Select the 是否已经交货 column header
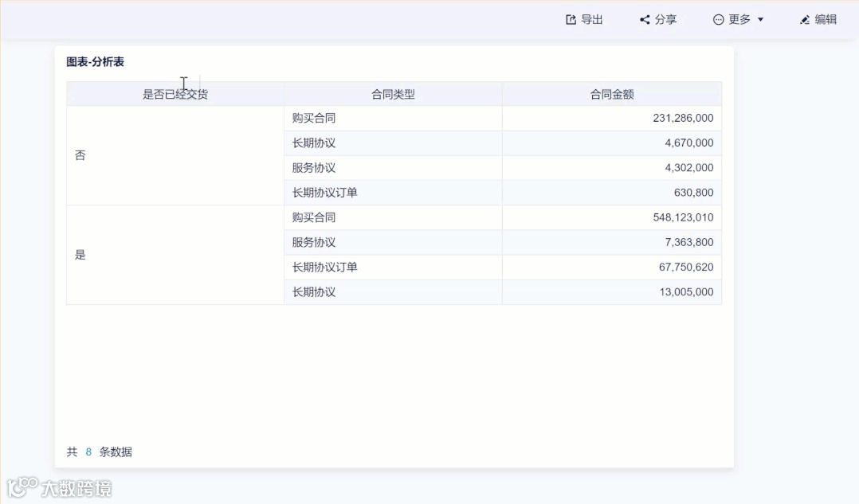The width and height of the screenshot is (859, 504). (175, 93)
